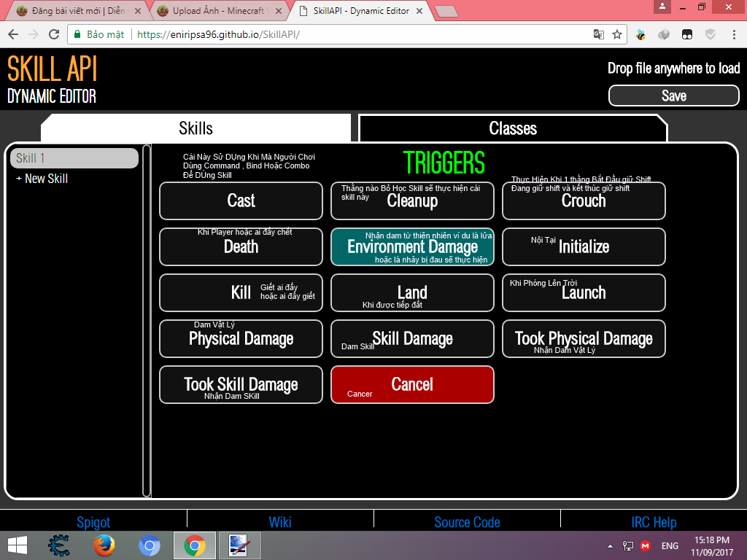The width and height of the screenshot is (747, 560).
Task: Choose the Took Skill Damage trigger
Action: click(x=241, y=384)
